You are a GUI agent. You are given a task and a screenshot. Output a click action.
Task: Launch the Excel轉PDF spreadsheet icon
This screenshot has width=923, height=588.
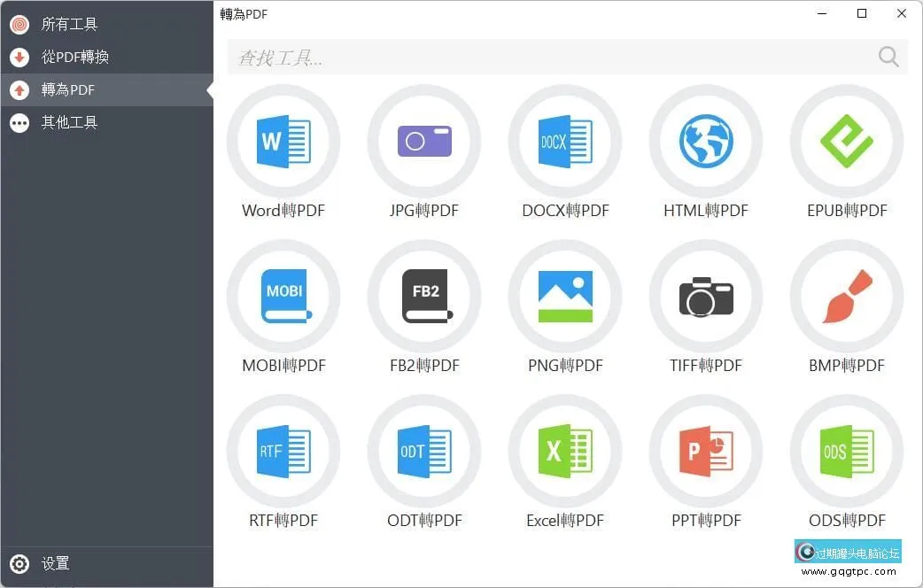point(565,451)
